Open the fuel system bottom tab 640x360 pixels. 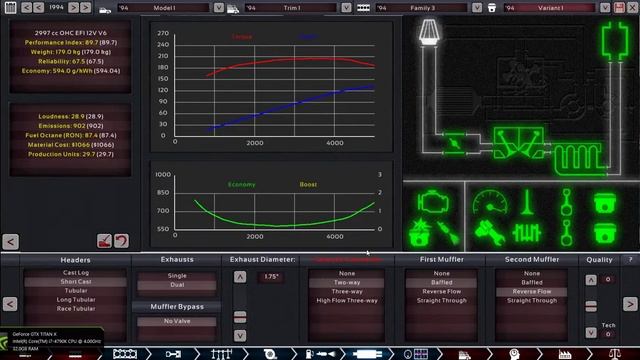pos(320,354)
